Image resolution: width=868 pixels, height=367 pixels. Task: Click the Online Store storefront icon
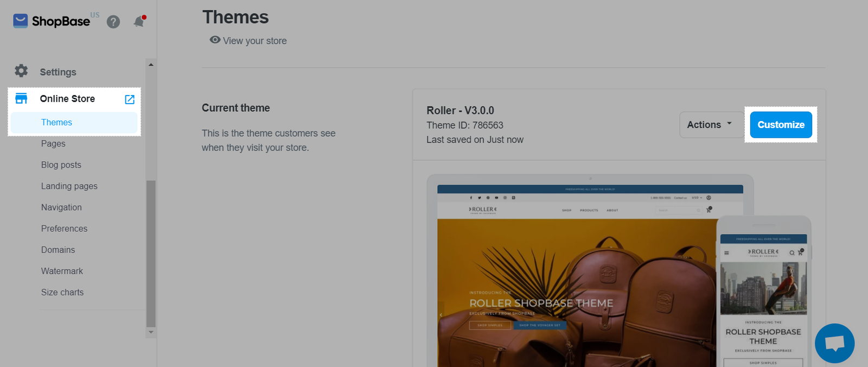(x=21, y=99)
